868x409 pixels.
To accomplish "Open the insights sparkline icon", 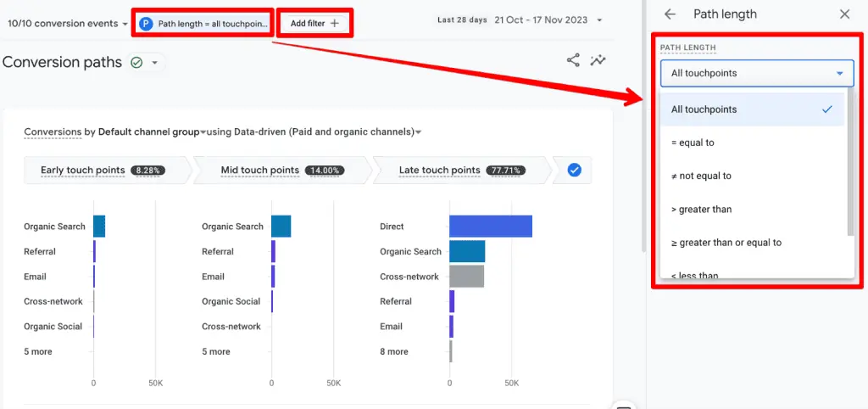I will [598, 60].
